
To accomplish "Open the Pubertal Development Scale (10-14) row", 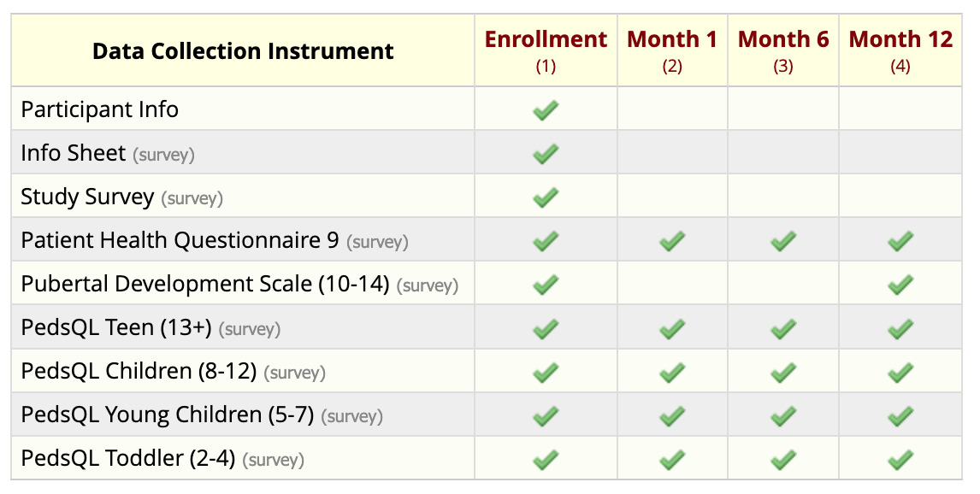I will [x=487, y=283].
